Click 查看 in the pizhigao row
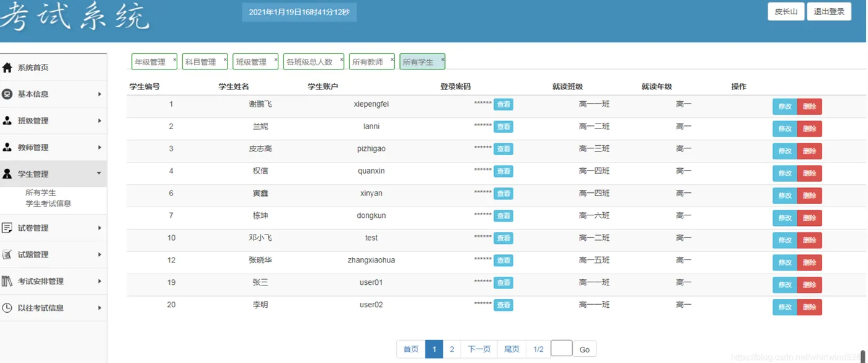Viewport: 868px width, 363px height. click(503, 149)
